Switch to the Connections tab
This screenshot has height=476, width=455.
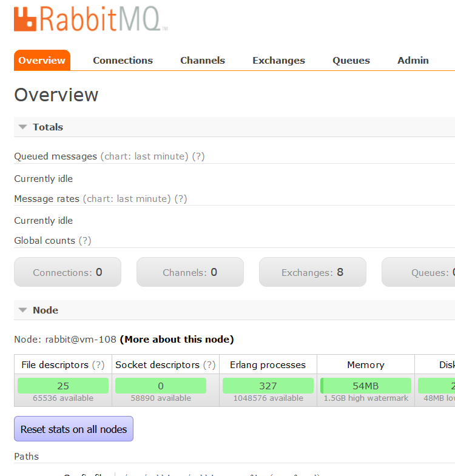point(123,60)
